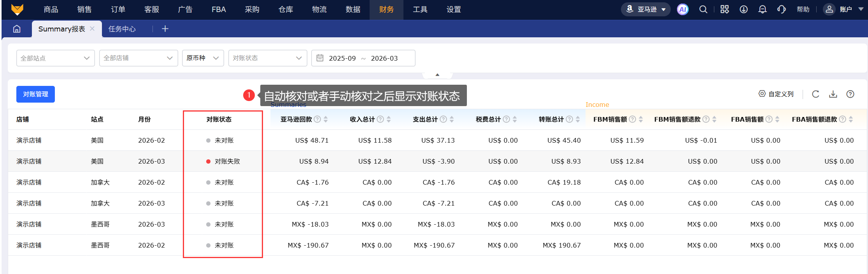Export table using the download icon
The width and height of the screenshot is (868, 274).
[x=833, y=94]
